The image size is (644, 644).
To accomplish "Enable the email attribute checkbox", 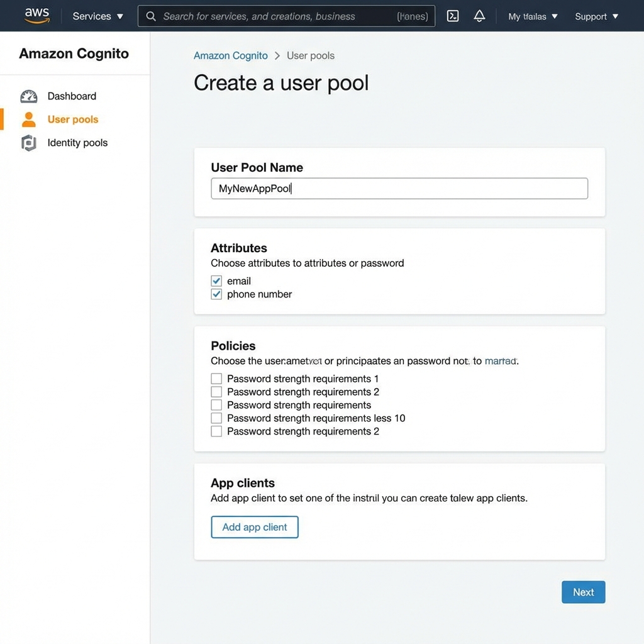I will pos(216,281).
